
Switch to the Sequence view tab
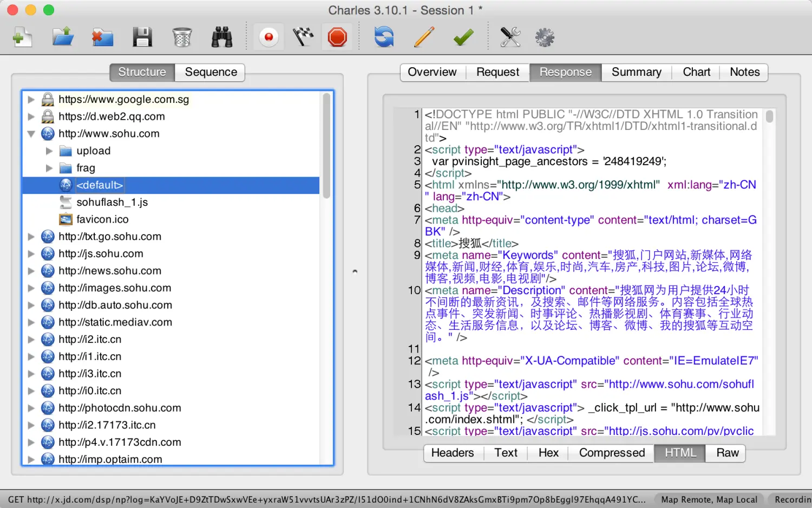pos(211,72)
